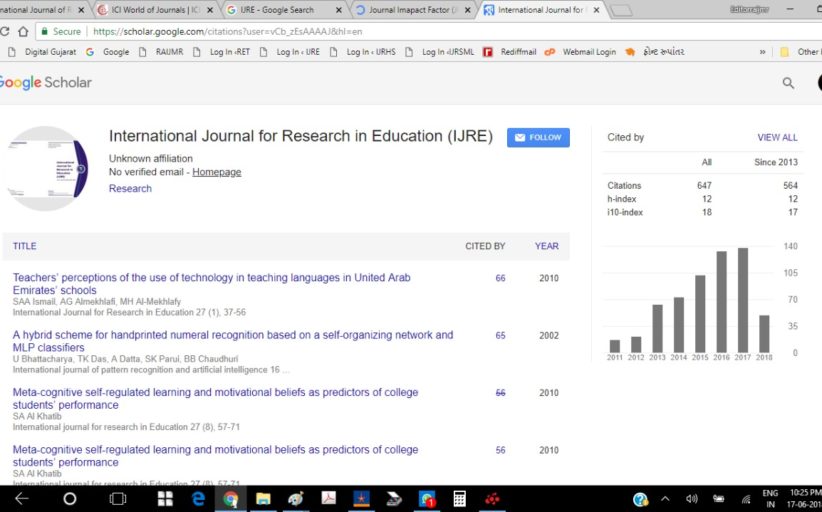Open the Digital Gujarat bookmark
This screenshot has height=512, width=822.
tap(44, 52)
